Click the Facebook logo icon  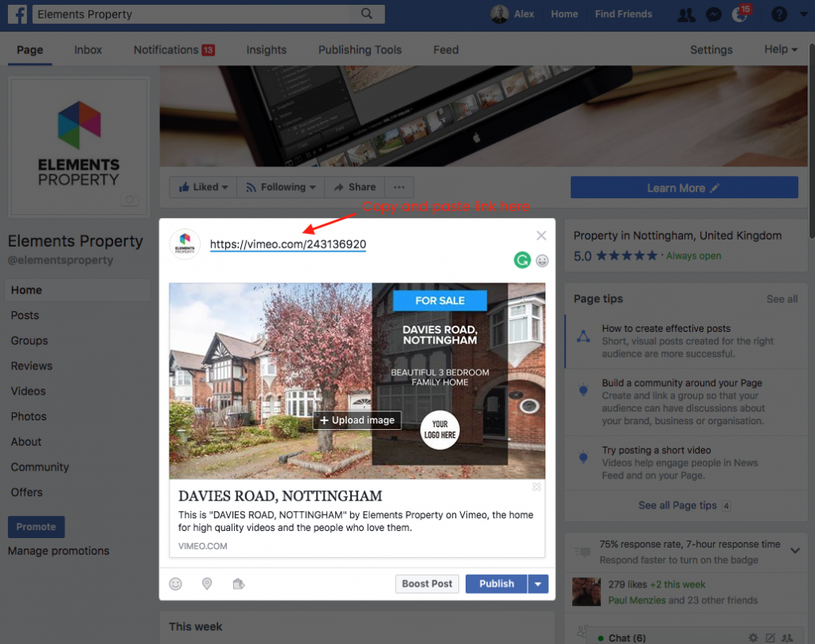(18, 14)
